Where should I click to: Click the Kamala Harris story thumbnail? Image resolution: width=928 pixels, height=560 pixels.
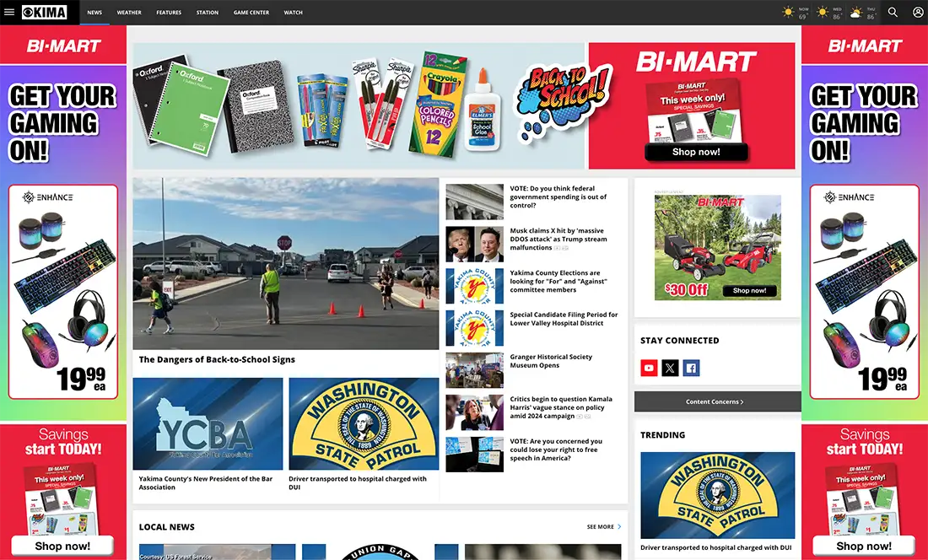click(x=475, y=412)
